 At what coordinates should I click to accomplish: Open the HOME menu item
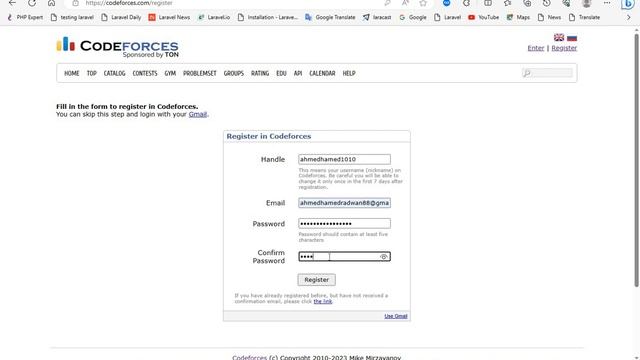(71, 73)
